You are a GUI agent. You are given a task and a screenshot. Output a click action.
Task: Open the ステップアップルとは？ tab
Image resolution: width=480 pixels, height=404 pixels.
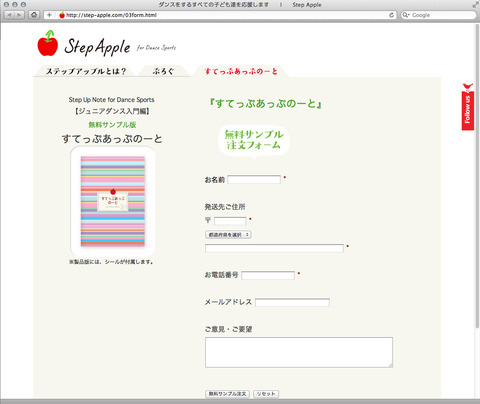pyautogui.click(x=86, y=71)
